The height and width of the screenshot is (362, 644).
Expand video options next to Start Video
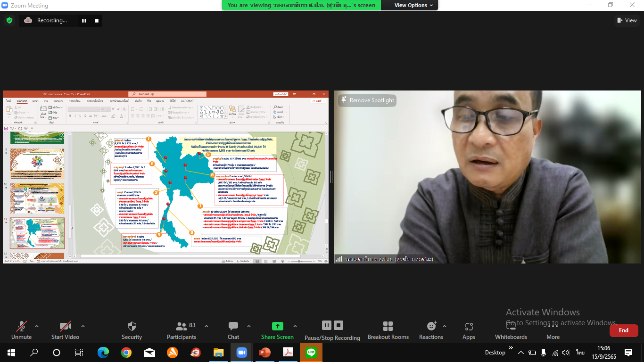[83, 326]
